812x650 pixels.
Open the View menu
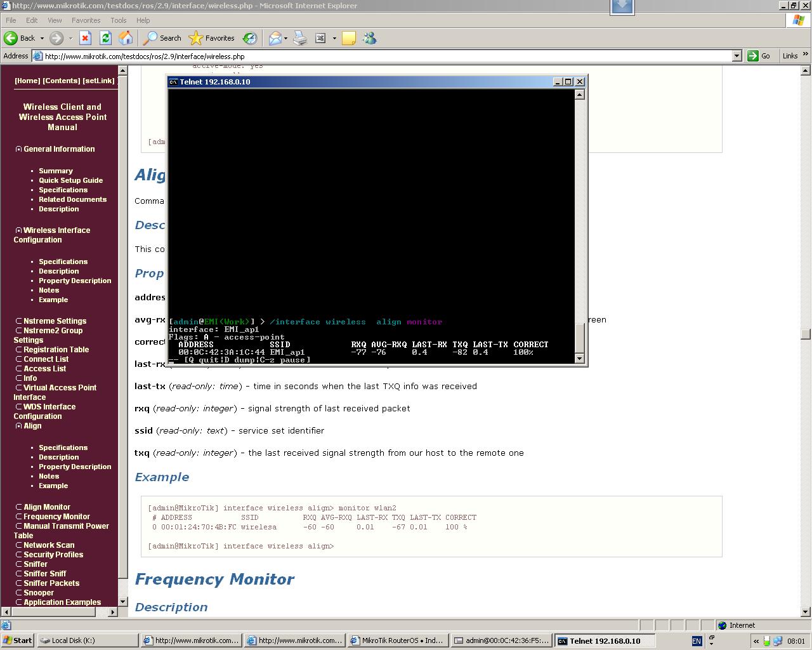click(x=55, y=20)
